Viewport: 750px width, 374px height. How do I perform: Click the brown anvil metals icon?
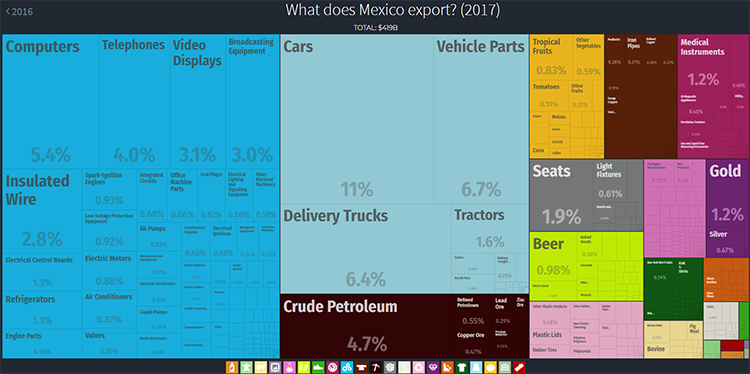coord(361,367)
